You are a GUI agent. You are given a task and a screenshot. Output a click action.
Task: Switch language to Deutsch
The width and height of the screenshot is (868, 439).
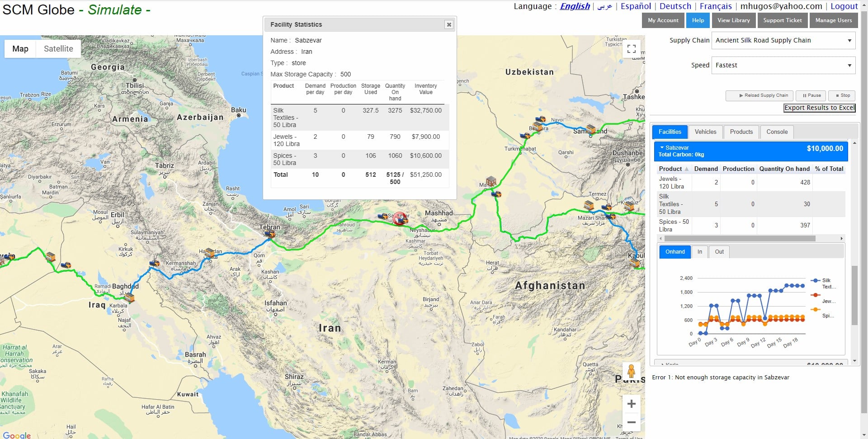tap(675, 6)
